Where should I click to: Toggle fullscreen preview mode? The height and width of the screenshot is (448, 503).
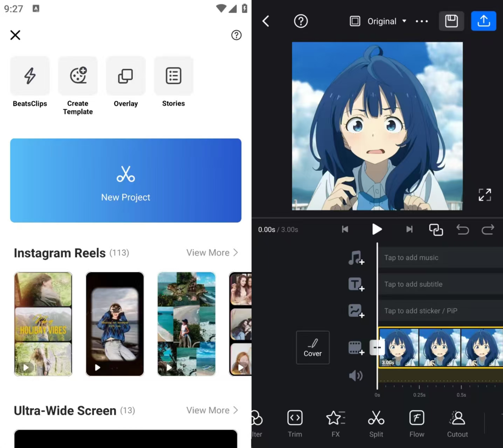485,195
